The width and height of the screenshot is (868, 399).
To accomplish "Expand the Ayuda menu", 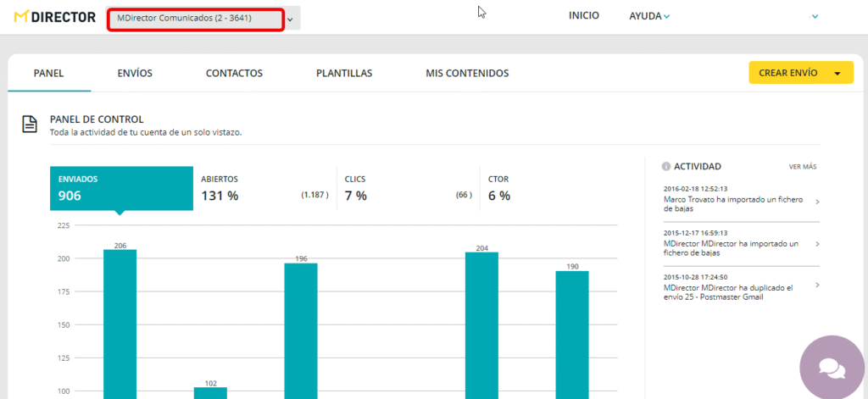I will pyautogui.click(x=649, y=16).
